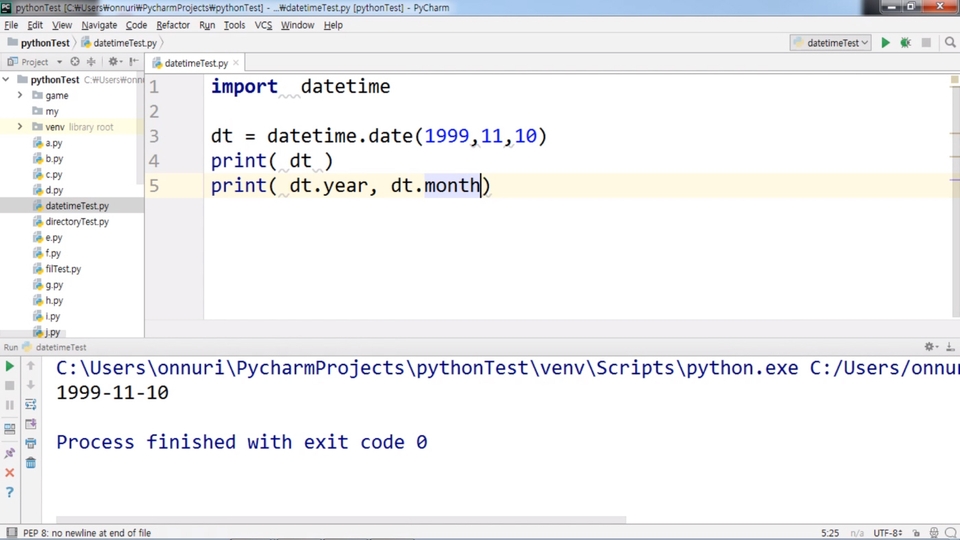Restore layout icon in Run panel
The width and height of the screenshot is (960, 540).
10,429
